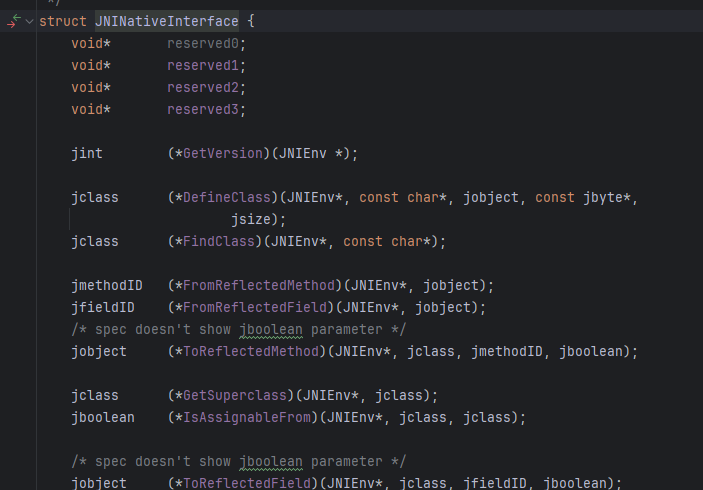Click the JNINativeInterface struct name
Screen dimensions: 703x490
coord(166,21)
